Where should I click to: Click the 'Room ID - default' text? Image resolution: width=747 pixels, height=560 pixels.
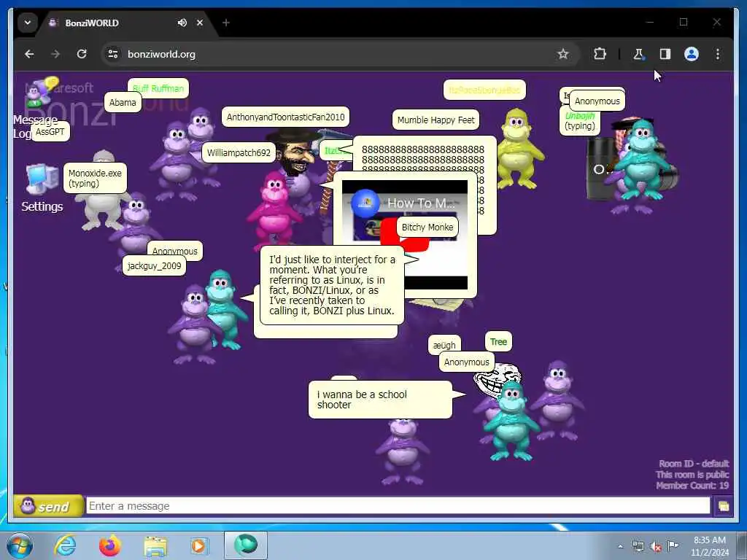click(694, 464)
